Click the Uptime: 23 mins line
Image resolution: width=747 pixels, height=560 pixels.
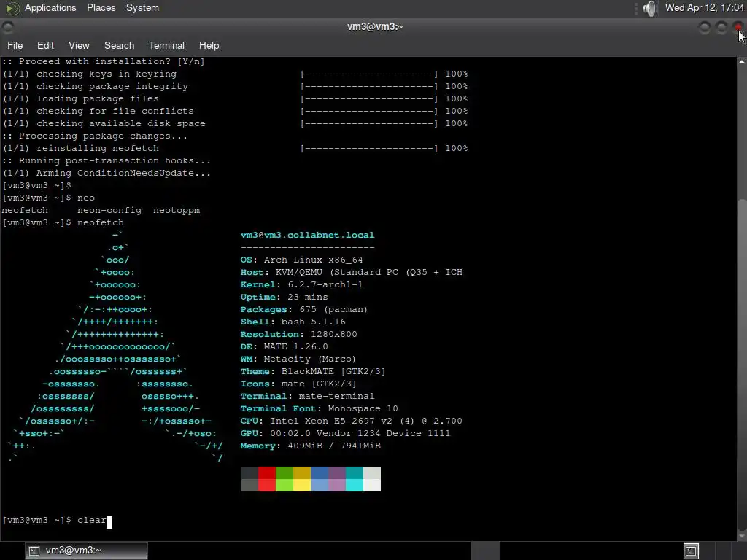click(x=284, y=297)
